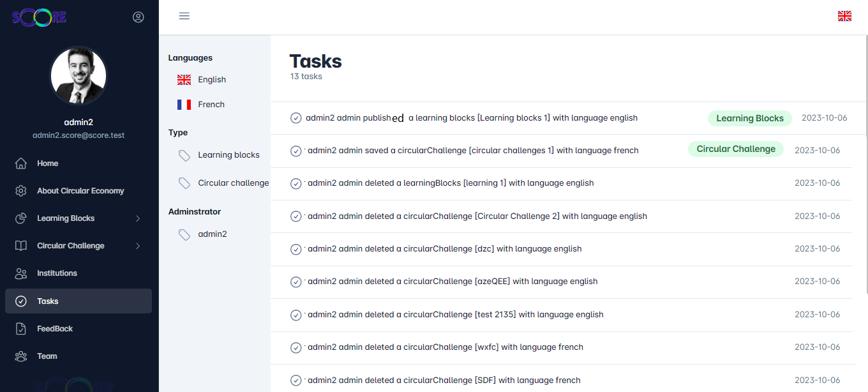The image size is (868, 392).
Task: Click the Team group icon
Action: 21,356
